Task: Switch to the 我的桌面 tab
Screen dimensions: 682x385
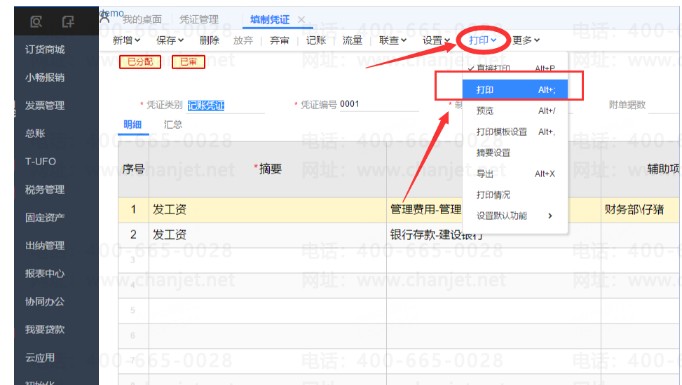Action: tap(142, 20)
